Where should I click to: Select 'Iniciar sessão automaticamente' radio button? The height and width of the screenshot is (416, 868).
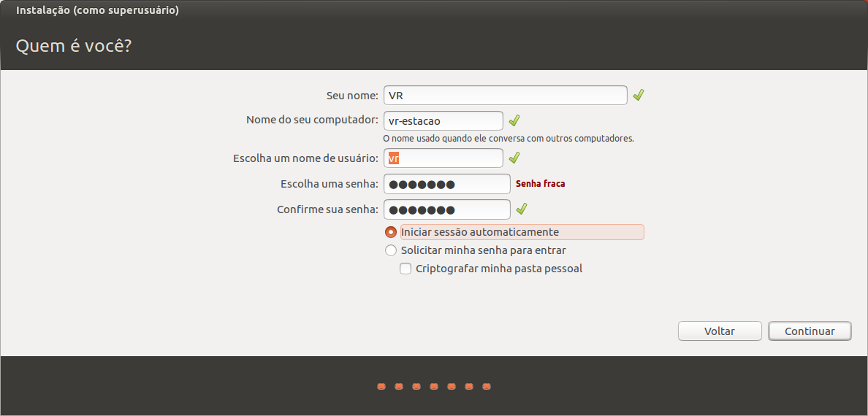[391, 232]
